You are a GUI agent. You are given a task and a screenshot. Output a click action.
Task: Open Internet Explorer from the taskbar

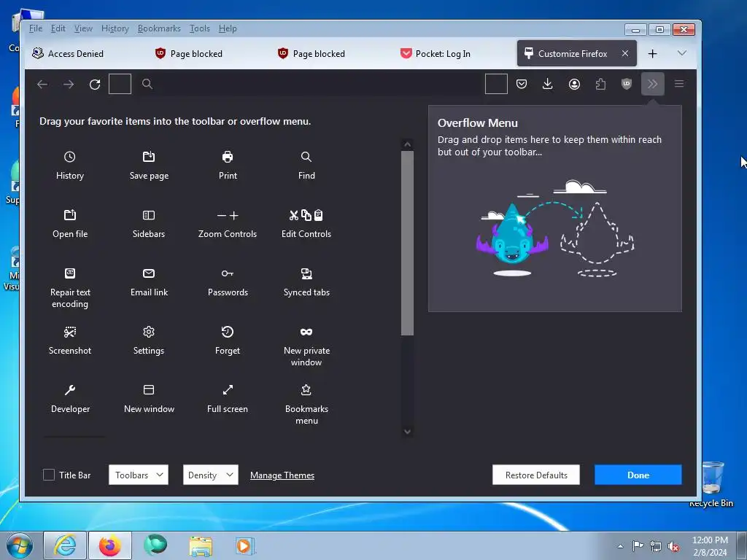click(x=65, y=545)
